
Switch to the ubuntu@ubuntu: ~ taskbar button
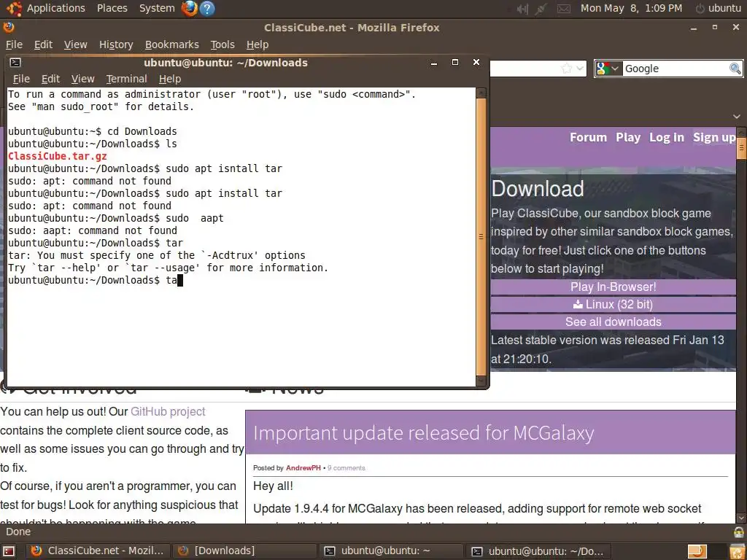(x=391, y=551)
